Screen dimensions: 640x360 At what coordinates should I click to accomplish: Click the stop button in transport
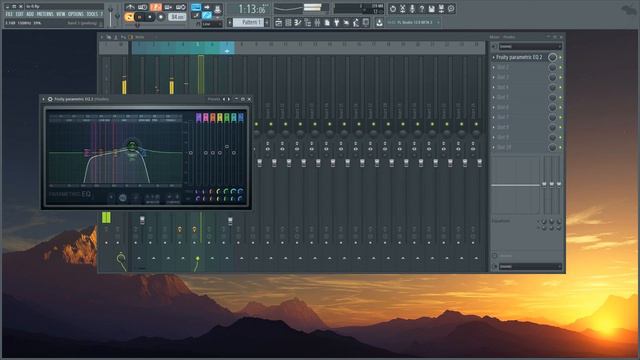(x=150, y=17)
